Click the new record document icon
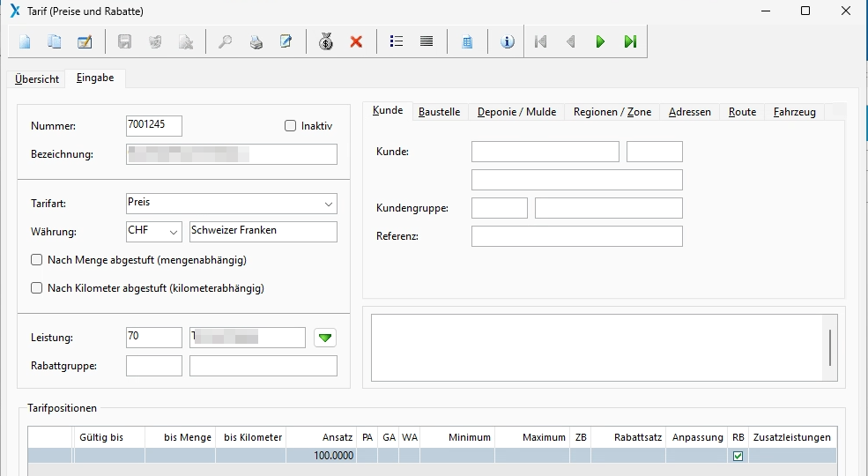The width and height of the screenshot is (868, 476). pyautogui.click(x=25, y=41)
